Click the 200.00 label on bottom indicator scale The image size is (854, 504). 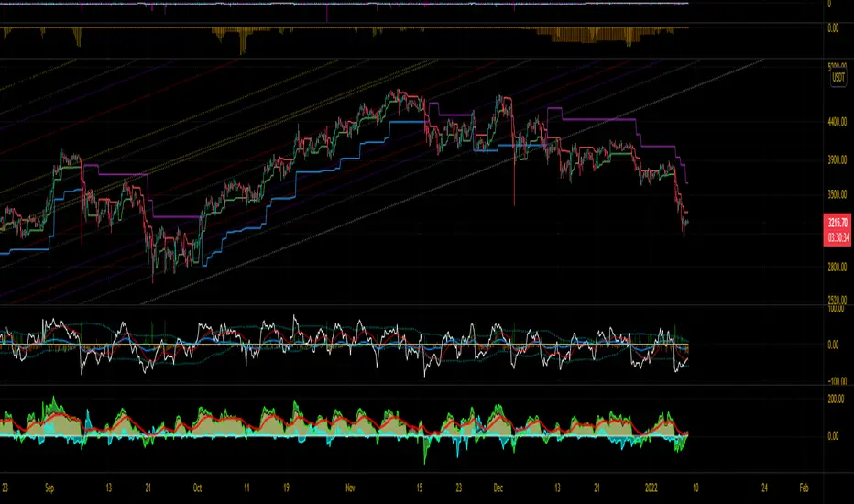point(837,399)
